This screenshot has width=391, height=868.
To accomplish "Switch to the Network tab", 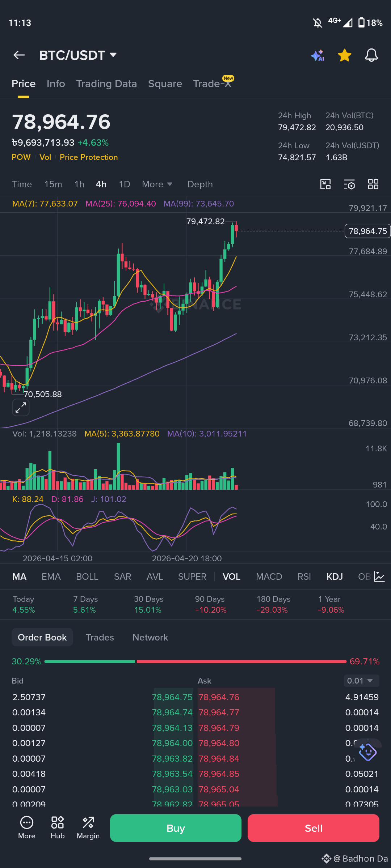I will point(150,637).
